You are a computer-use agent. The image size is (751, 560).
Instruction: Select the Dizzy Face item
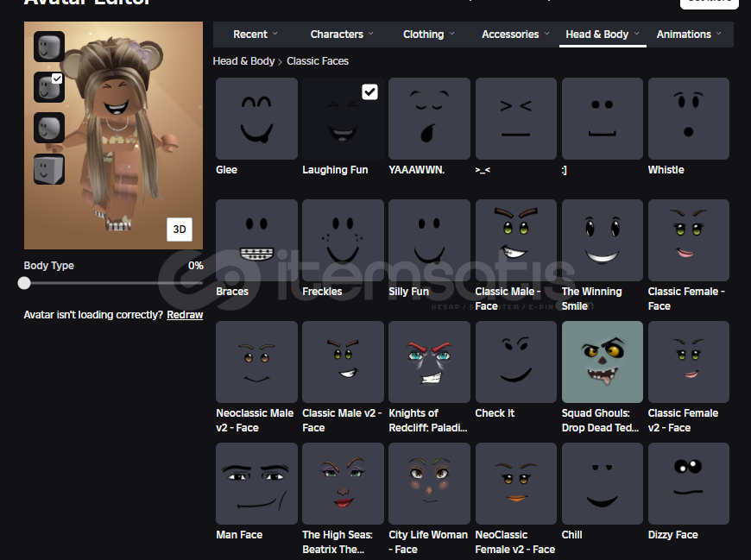click(688, 484)
